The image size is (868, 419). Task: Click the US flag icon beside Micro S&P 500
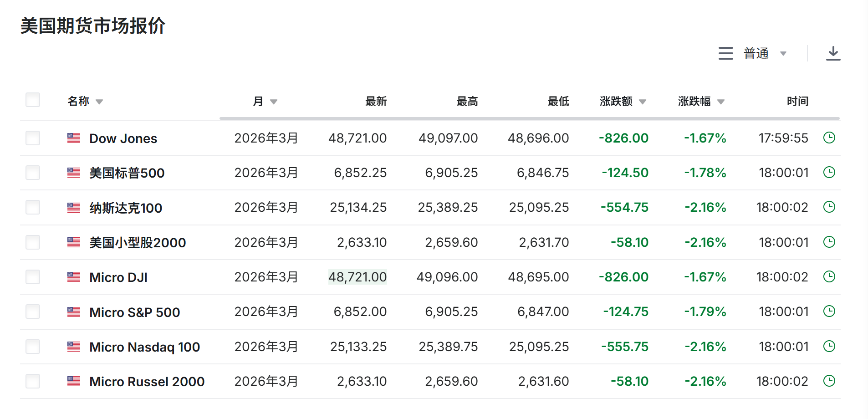(73, 312)
